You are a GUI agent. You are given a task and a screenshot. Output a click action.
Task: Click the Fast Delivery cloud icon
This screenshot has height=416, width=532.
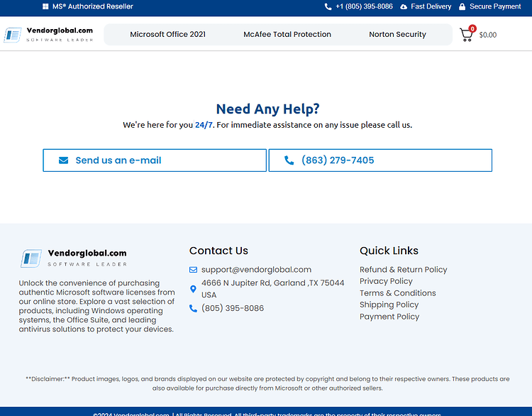pos(404,7)
